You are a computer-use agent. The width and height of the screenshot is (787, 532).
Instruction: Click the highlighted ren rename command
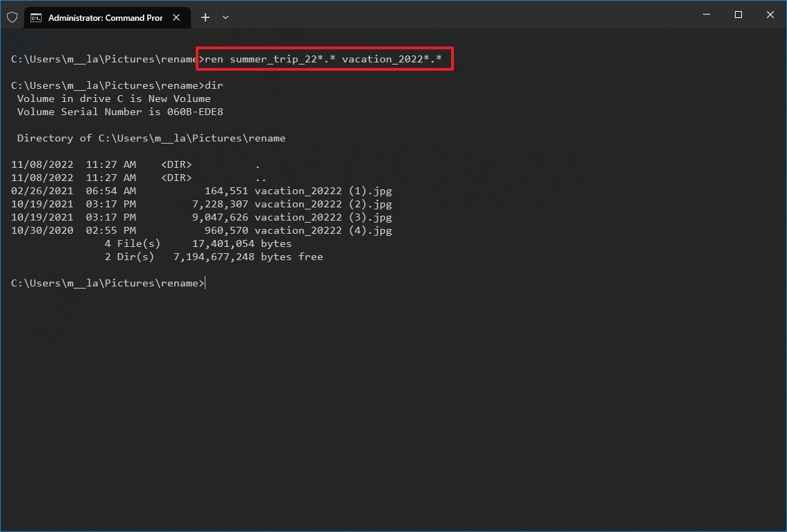coord(323,59)
